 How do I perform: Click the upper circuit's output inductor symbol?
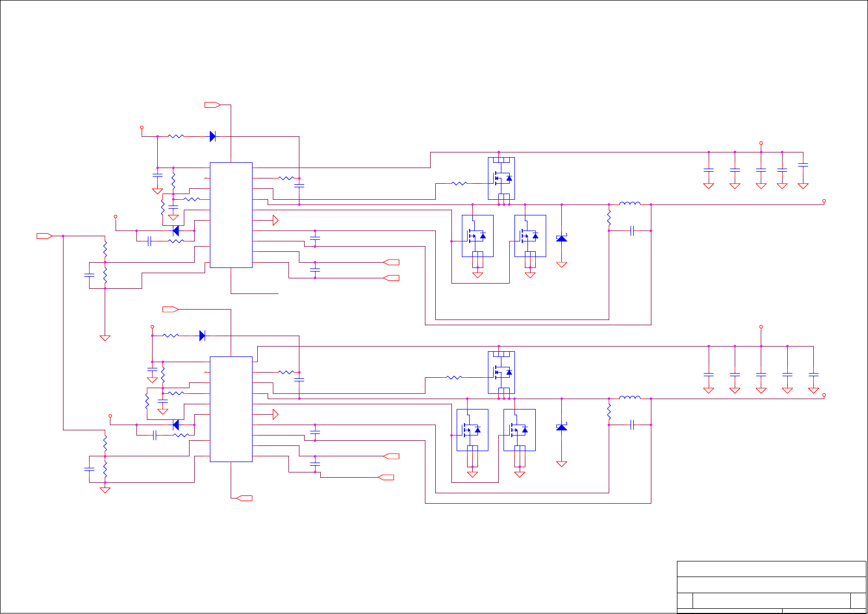point(630,203)
